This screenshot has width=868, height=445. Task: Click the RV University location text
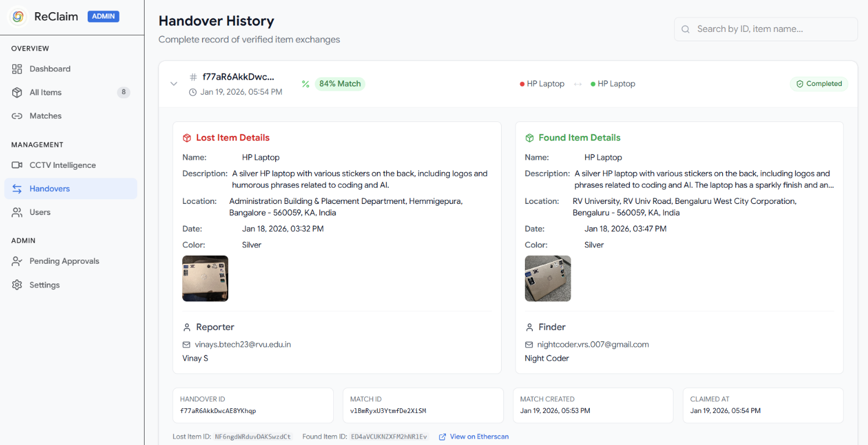(x=685, y=207)
